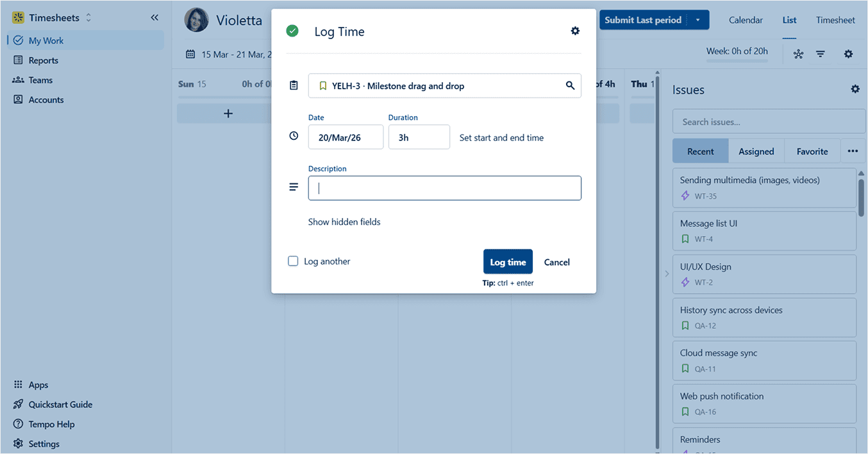Open Reports from the sidebar
This screenshot has width=868, height=454.
[x=43, y=60]
